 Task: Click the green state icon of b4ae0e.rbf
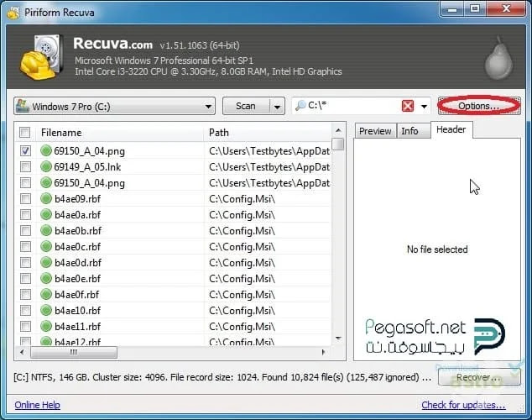click(x=46, y=278)
